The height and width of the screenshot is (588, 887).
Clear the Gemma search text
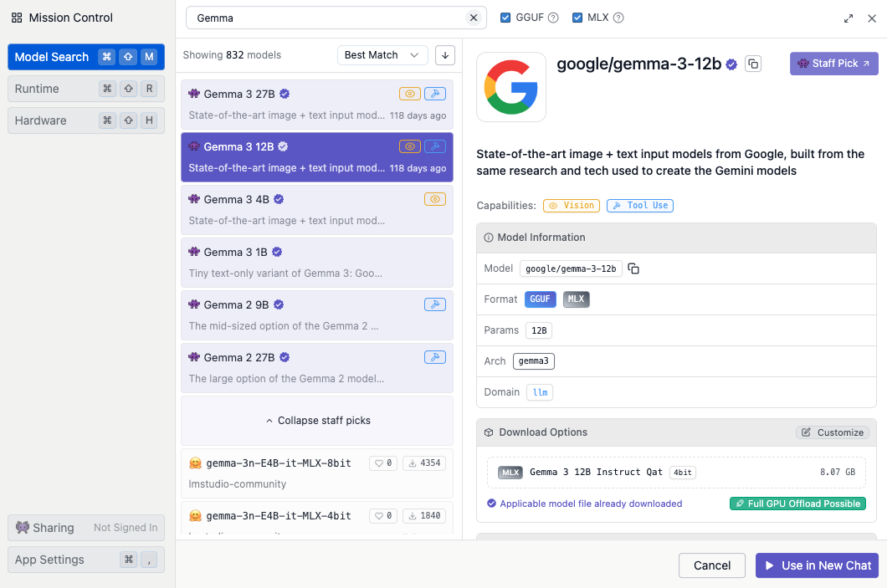click(473, 18)
